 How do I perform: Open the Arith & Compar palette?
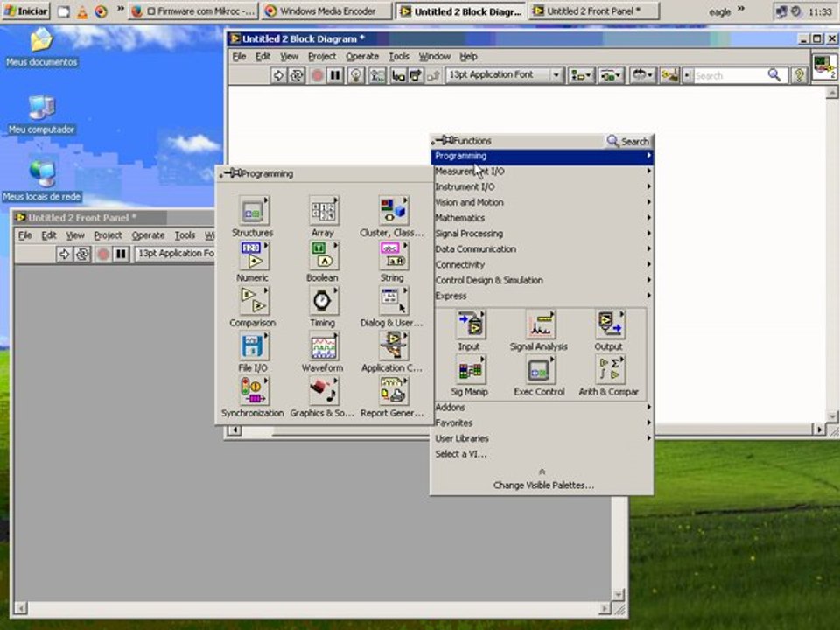pos(610,369)
